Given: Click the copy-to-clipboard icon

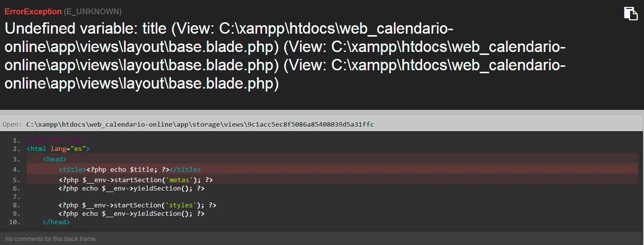Looking at the screenshot, I should tap(630, 13).
